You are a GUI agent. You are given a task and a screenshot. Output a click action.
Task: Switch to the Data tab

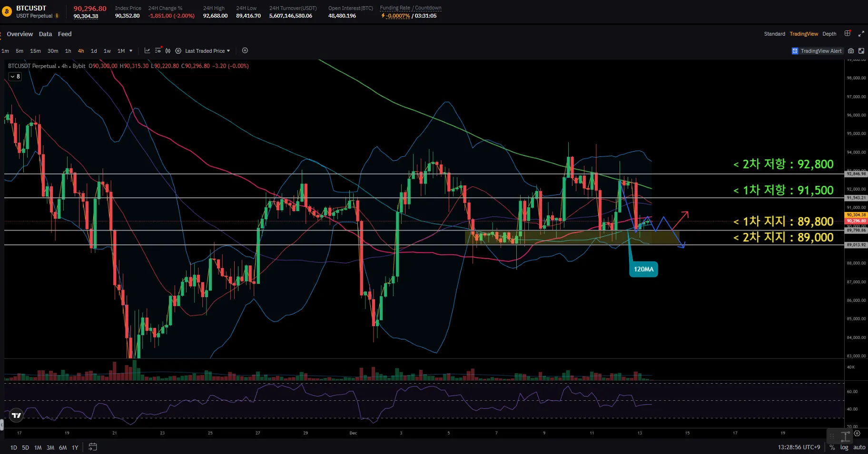pyautogui.click(x=45, y=34)
